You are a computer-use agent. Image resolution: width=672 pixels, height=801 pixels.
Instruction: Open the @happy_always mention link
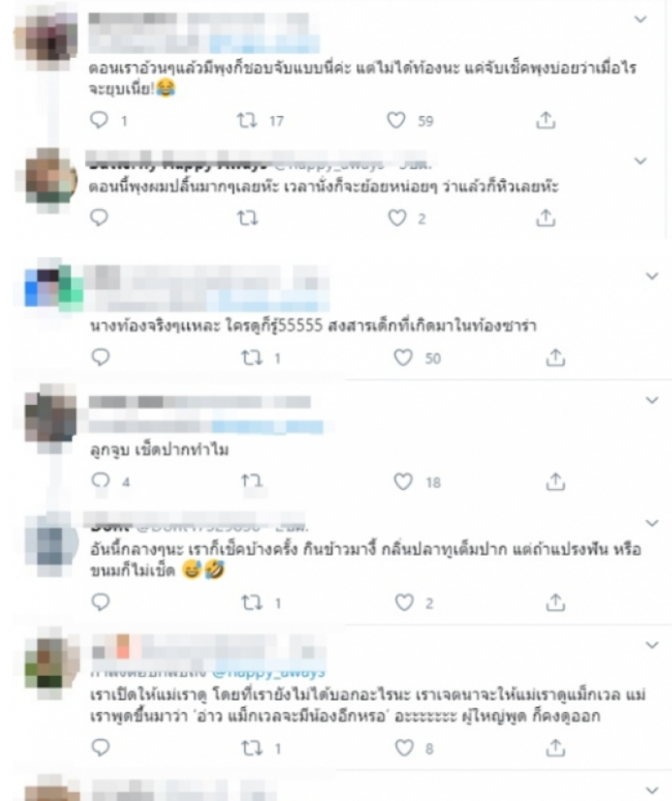pos(269,672)
